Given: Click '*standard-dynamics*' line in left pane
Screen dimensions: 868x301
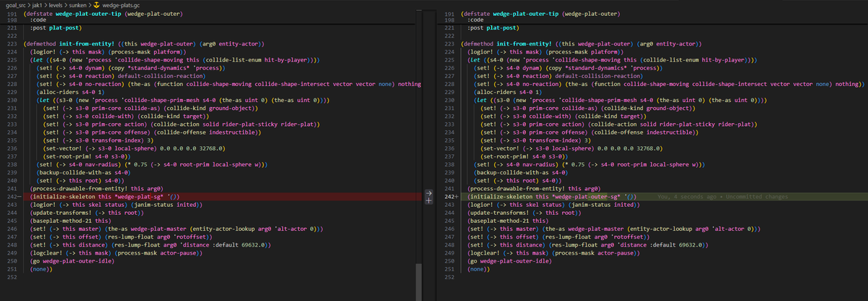Looking at the screenshot, I should 129,67.
